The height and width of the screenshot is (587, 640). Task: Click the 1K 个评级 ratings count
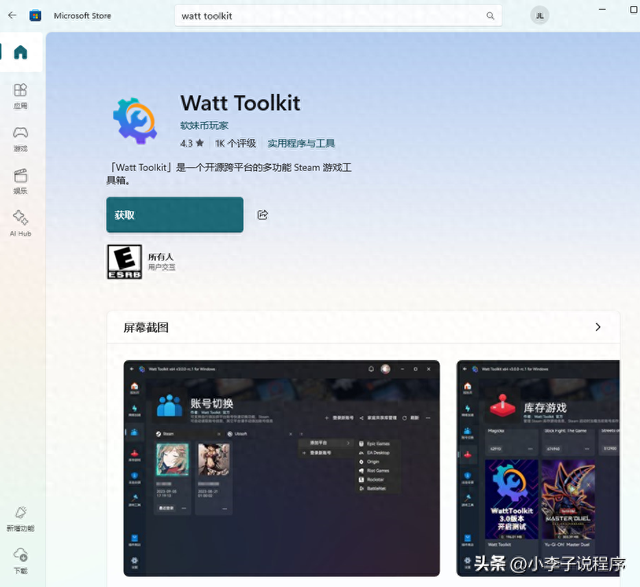pyautogui.click(x=236, y=143)
